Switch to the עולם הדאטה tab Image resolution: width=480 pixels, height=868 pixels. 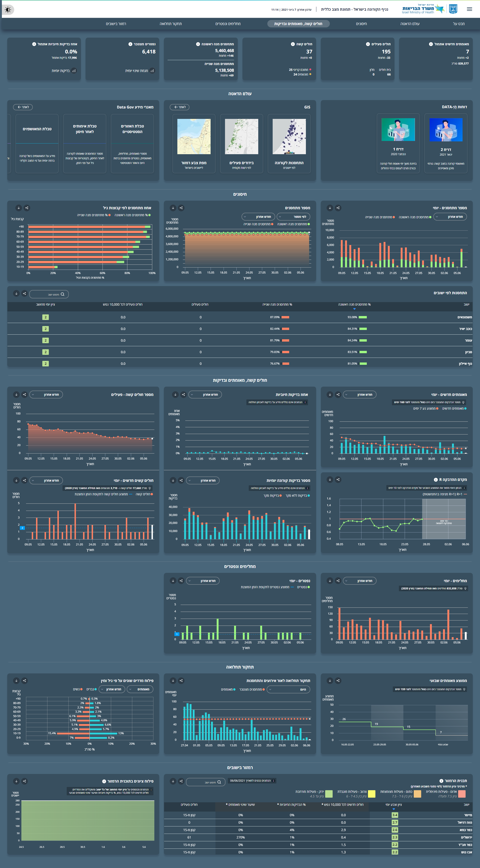click(x=410, y=24)
